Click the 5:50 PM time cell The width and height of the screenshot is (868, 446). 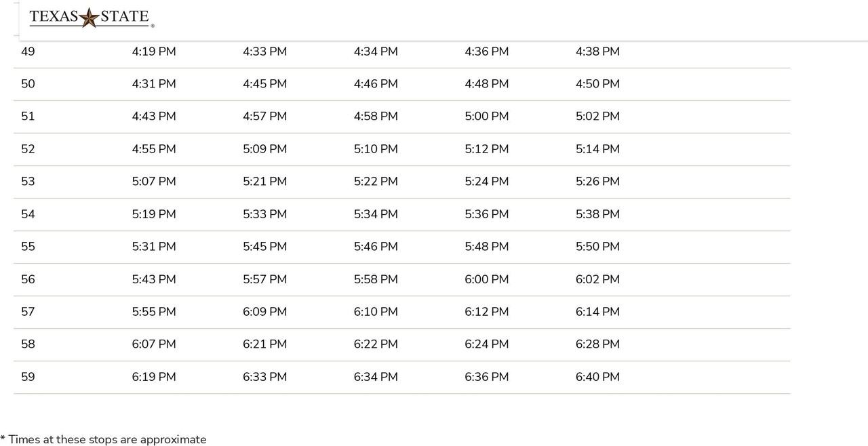click(597, 247)
